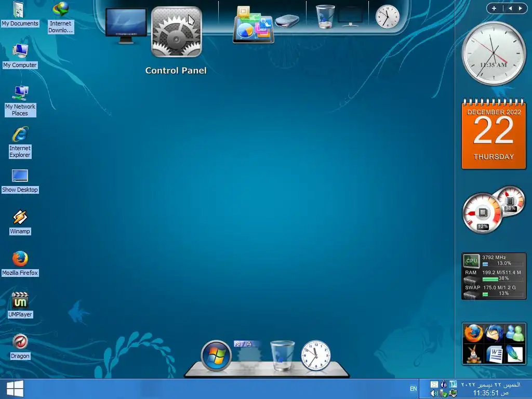This screenshot has height=399, width=532.
Task: Open Microsoft Word from launcher gadget
Action: click(x=494, y=354)
